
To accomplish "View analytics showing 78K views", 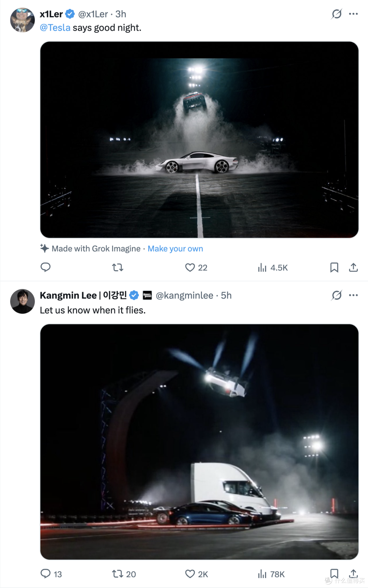I will [271, 574].
